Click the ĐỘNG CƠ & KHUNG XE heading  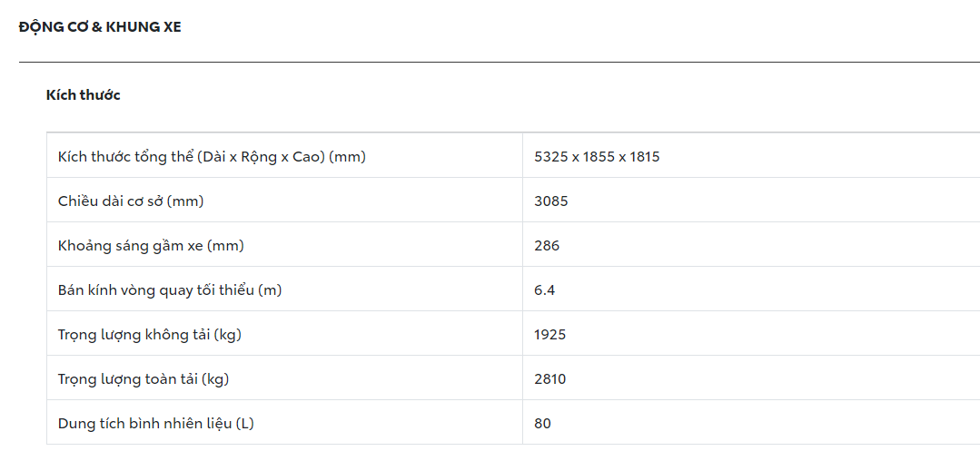click(100, 27)
